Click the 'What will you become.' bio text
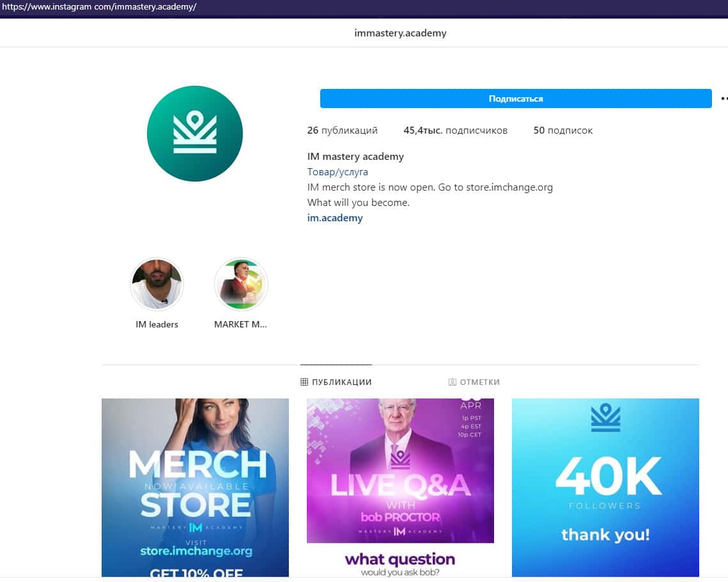This screenshot has width=728, height=582. point(358,203)
